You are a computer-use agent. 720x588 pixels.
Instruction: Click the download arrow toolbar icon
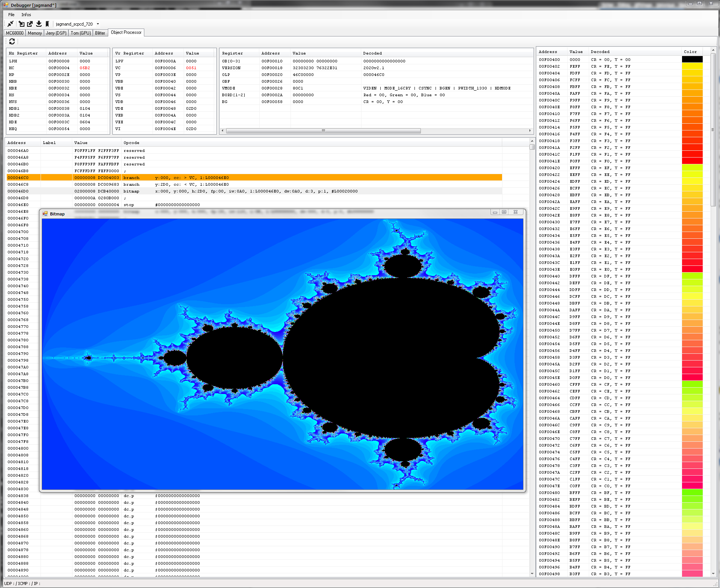click(x=39, y=24)
